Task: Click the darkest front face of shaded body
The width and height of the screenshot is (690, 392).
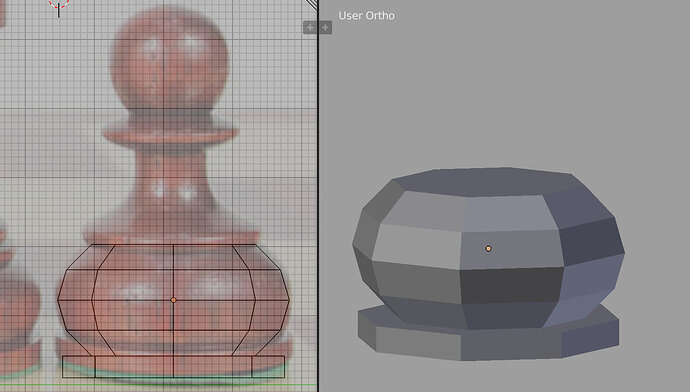Action: (x=510, y=285)
